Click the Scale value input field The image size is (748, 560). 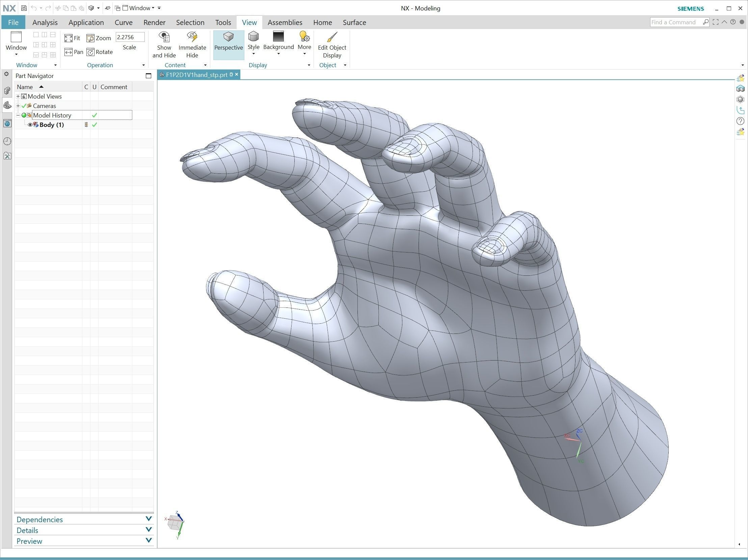(130, 37)
